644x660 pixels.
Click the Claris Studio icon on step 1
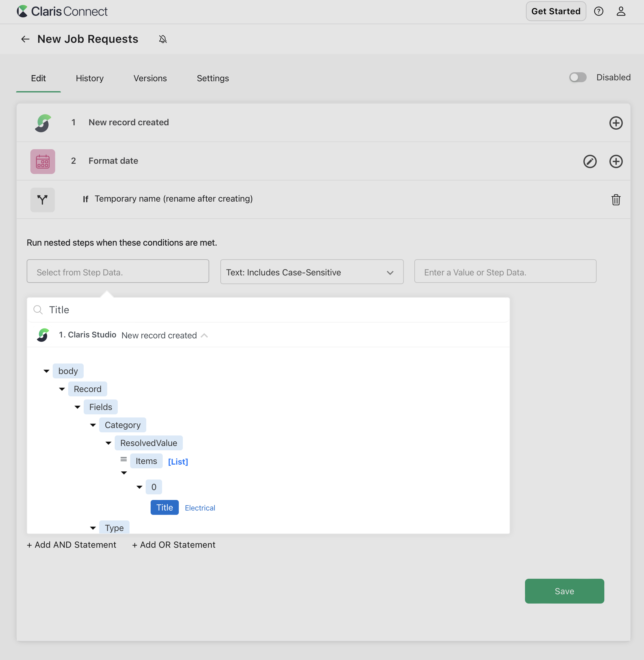pos(43,123)
